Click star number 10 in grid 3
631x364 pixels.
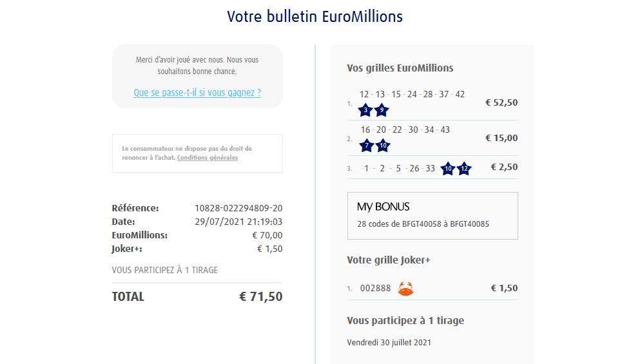[x=448, y=169]
